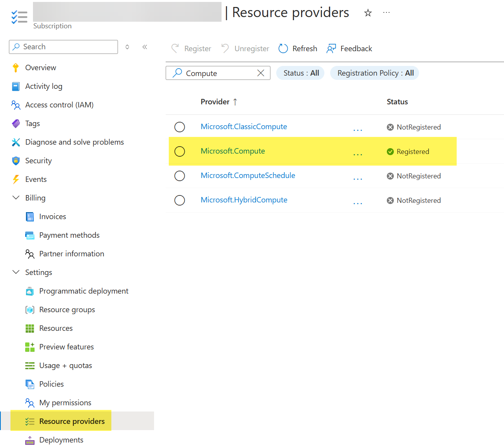Image resolution: width=504 pixels, height=446 pixels.
Task: Open Preview features menu item
Action: [66, 347]
